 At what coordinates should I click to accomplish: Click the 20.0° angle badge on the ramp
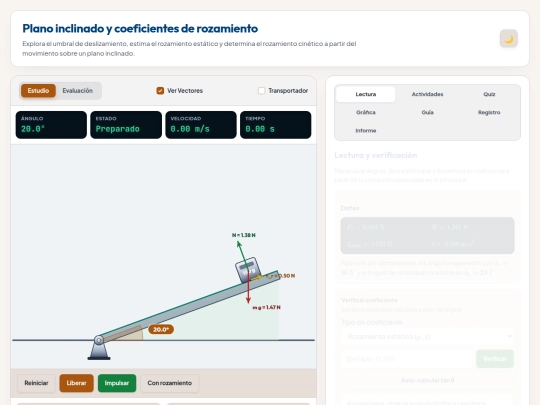[x=161, y=329]
